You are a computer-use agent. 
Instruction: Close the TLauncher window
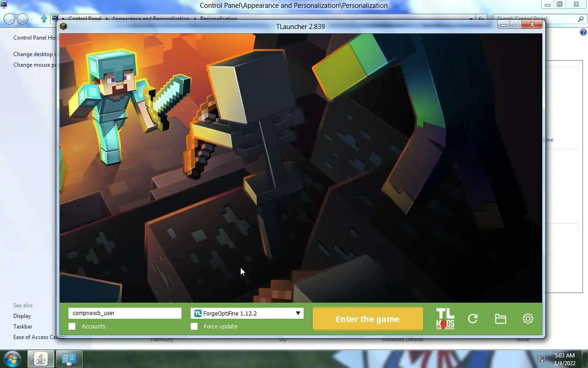[x=532, y=25]
